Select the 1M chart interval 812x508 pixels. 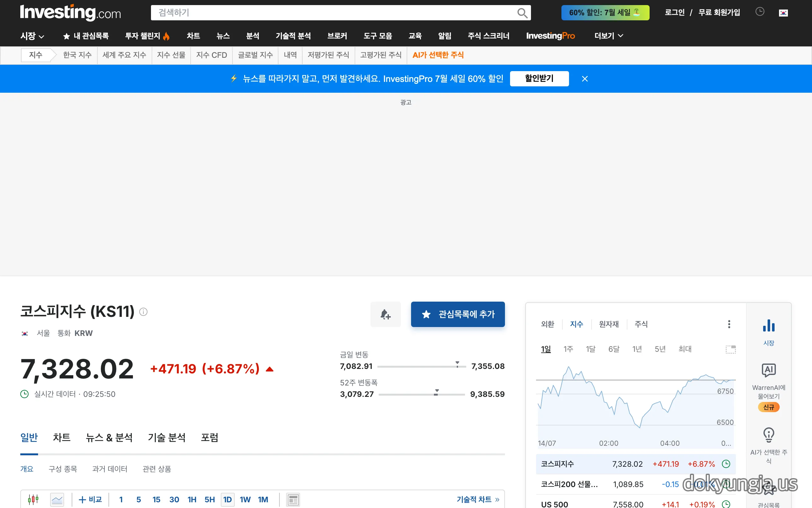point(263,500)
